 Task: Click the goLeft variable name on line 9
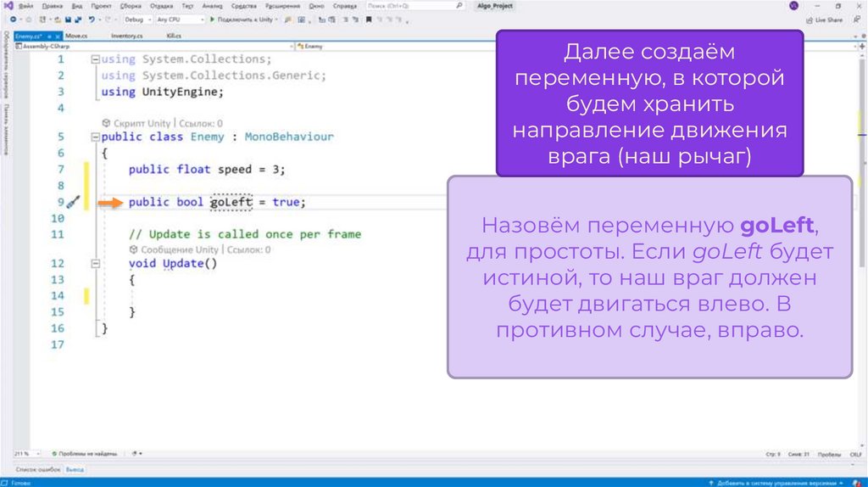pyautogui.click(x=231, y=202)
